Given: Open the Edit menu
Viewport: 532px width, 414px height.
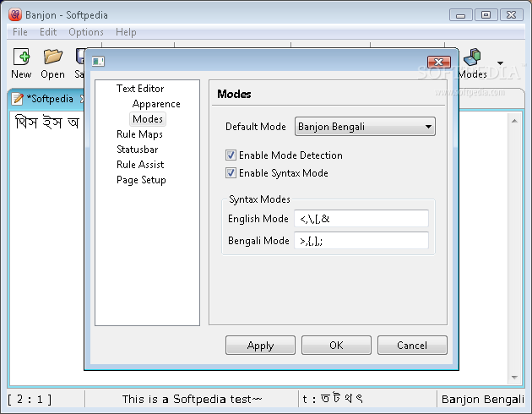Looking at the screenshot, I should (48, 32).
